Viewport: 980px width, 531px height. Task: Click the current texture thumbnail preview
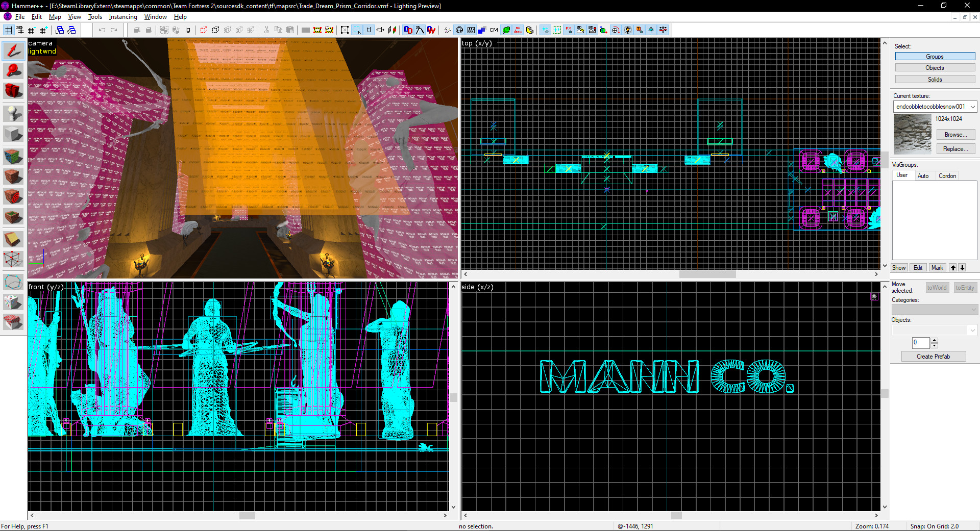(x=912, y=134)
